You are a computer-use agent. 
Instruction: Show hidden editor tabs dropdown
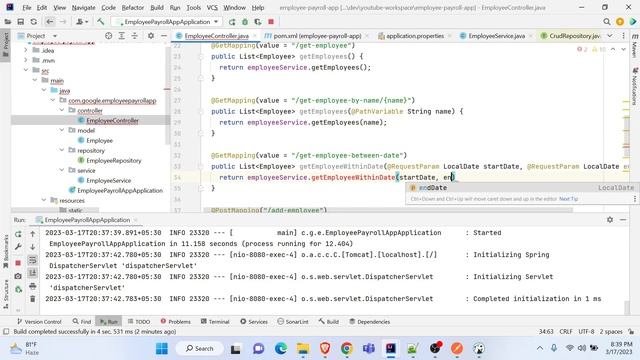(x=610, y=36)
